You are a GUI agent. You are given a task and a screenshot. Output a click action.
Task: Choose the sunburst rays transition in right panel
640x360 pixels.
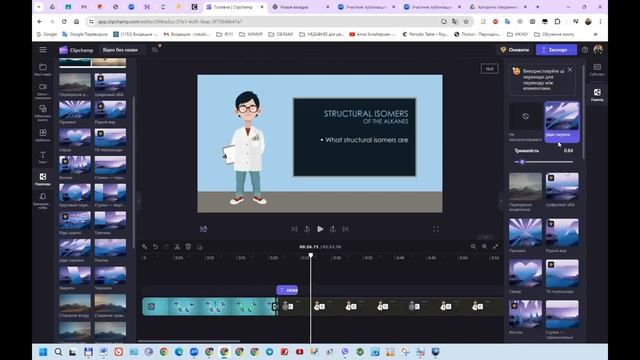tap(525, 232)
